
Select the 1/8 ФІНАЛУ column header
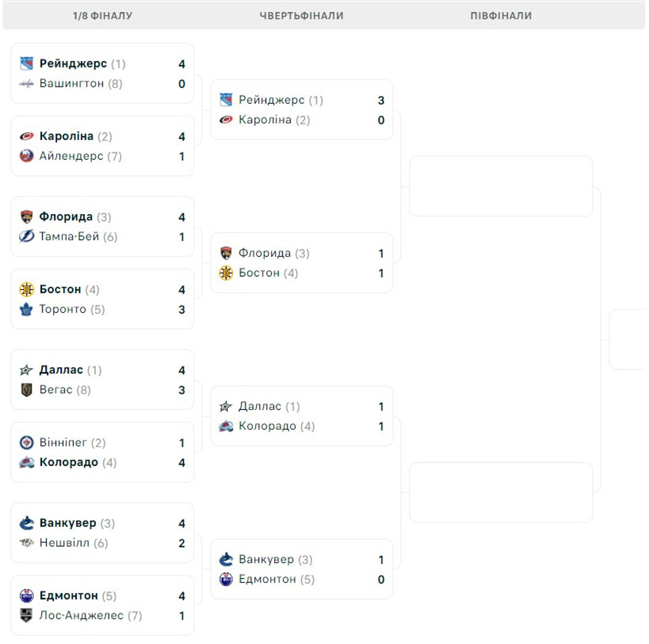[x=103, y=16]
